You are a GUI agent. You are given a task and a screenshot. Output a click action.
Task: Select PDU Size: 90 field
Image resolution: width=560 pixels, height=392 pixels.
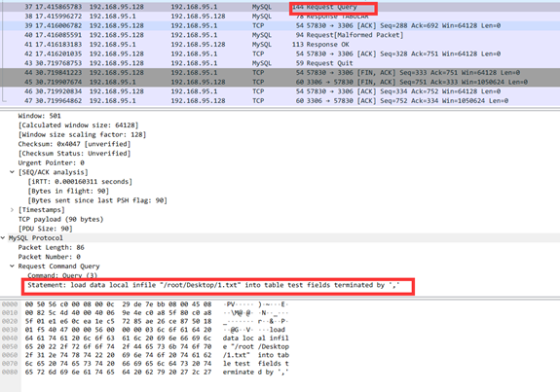click(46, 229)
